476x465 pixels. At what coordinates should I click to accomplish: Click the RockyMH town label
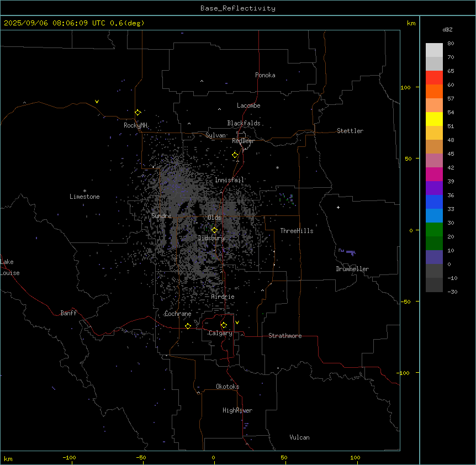[x=135, y=125]
